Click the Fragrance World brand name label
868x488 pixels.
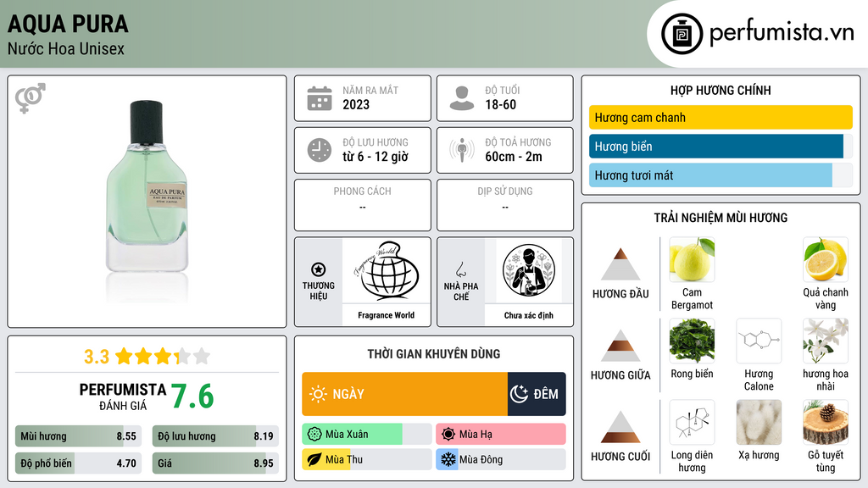tap(387, 315)
